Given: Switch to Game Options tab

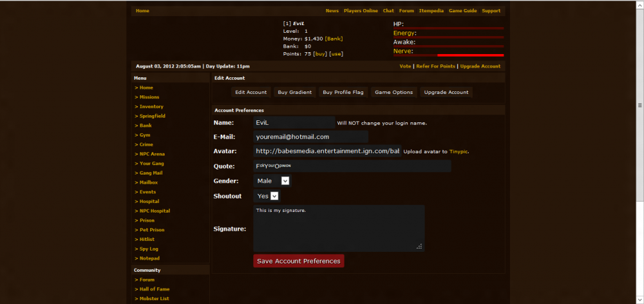Looking at the screenshot, I should click(393, 92).
